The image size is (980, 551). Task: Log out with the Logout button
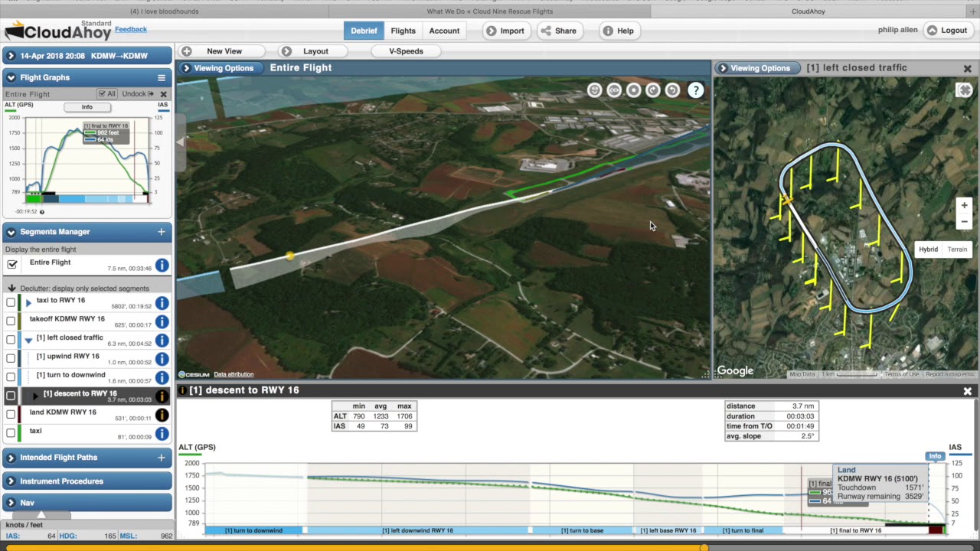click(x=947, y=31)
